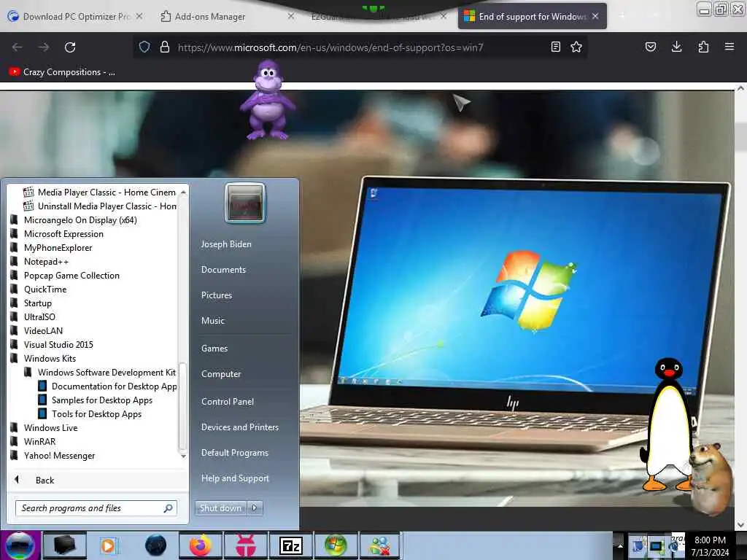Image resolution: width=747 pixels, height=560 pixels.
Task: Open Default Programs from Start menu
Action: pos(235,453)
